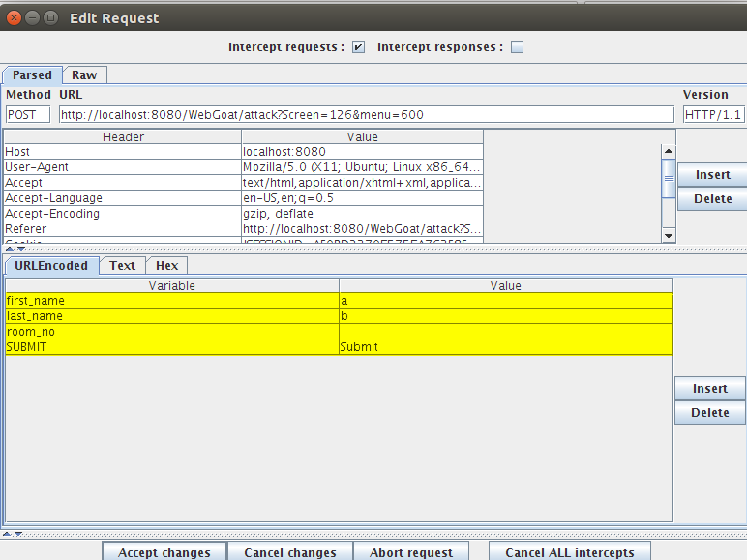Viewport: 747px width, 560px height.
Task: Select the last_name variable cell
Action: (172, 316)
